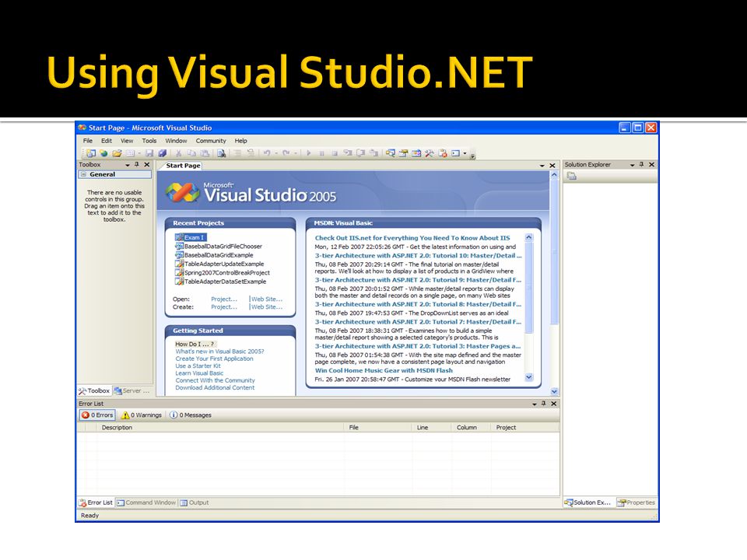Click the Step Out icon
Viewport: 747px width, 560px height.
click(374, 153)
